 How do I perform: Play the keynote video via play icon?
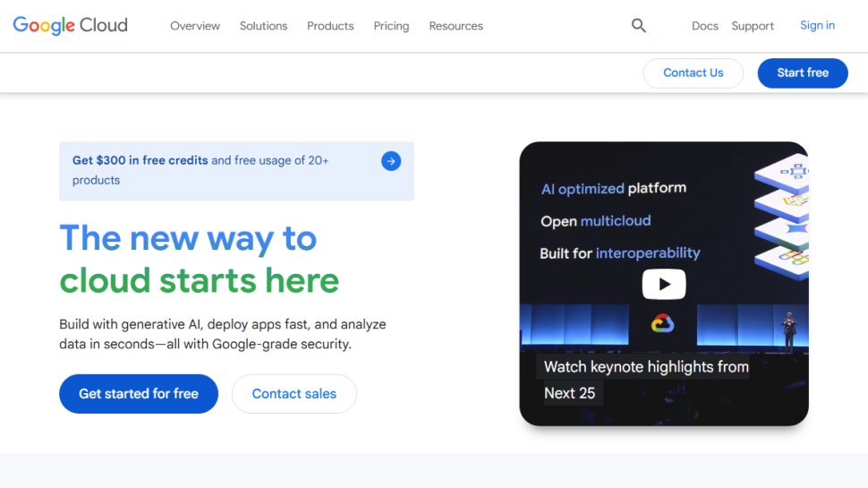click(x=664, y=284)
